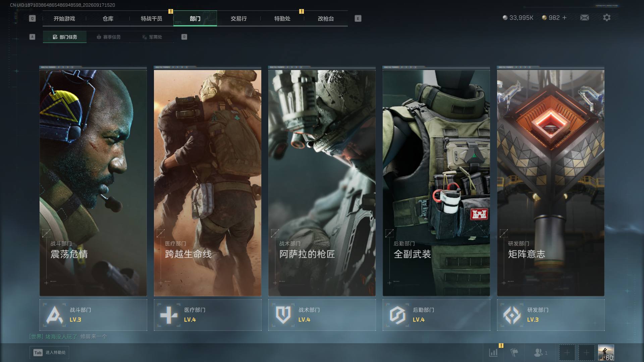
Task: Go to the 开始游戏 tab
Action: coord(64,19)
